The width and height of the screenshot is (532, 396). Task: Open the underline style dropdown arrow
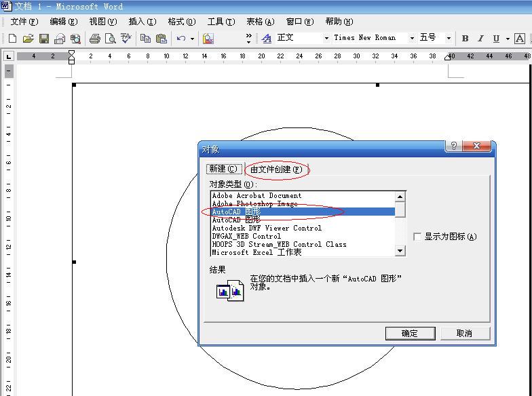coord(508,39)
